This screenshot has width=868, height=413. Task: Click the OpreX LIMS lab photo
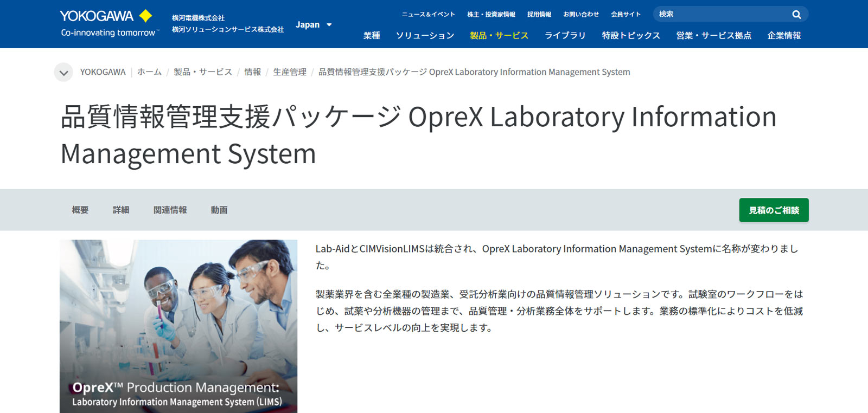tap(178, 326)
